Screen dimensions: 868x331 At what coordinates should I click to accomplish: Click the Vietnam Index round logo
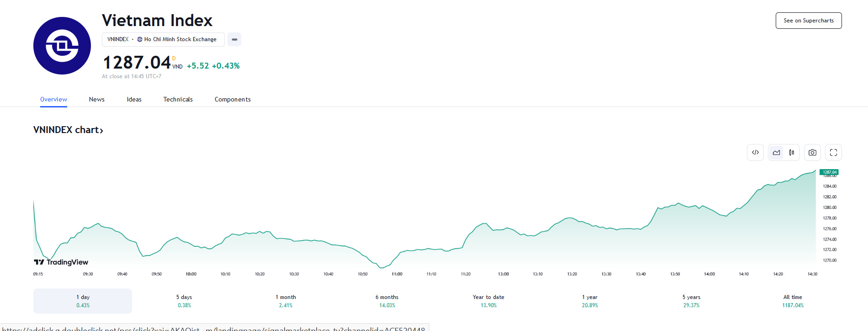coord(62,46)
